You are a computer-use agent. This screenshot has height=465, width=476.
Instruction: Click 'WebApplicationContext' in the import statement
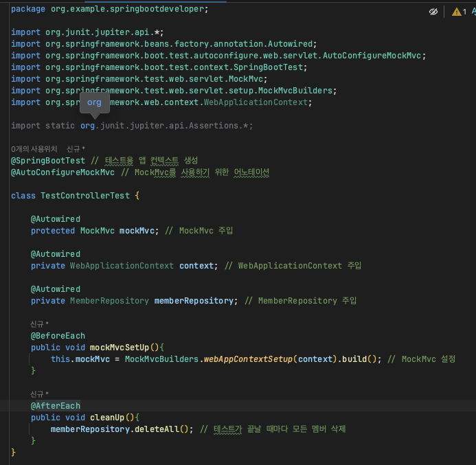coord(256,102)
